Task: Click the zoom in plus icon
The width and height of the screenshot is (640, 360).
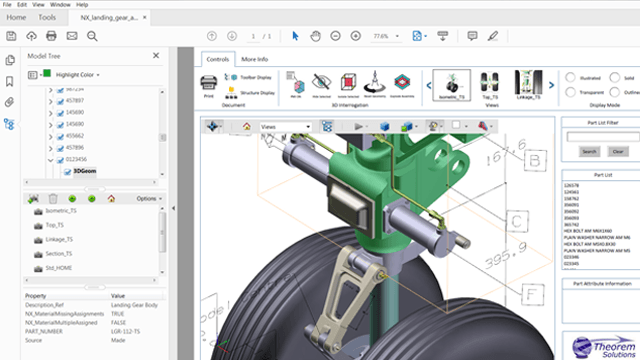Action: tap(356, 36)
